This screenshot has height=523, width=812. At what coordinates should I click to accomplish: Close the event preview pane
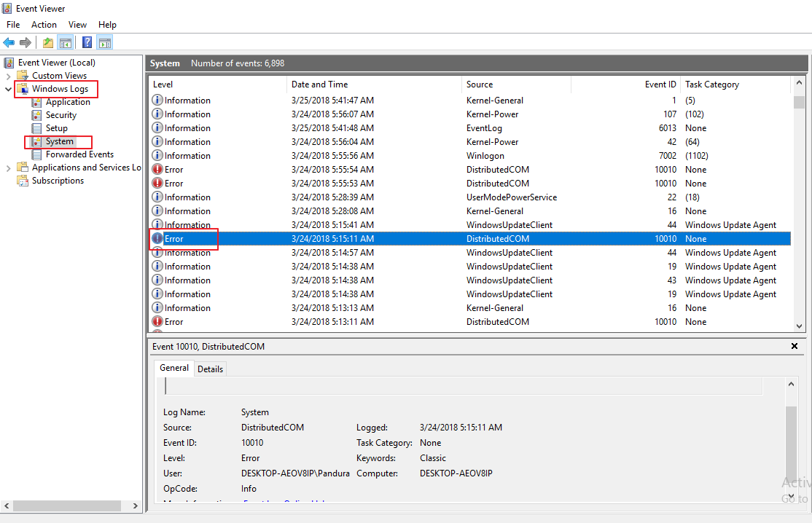(x=795, y=347)
